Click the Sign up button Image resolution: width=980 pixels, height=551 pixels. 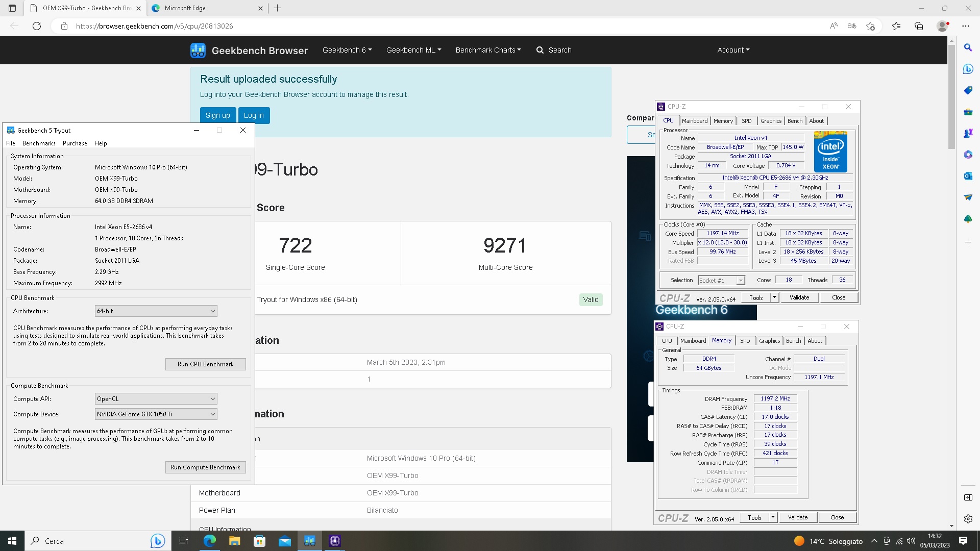(218, 115)
